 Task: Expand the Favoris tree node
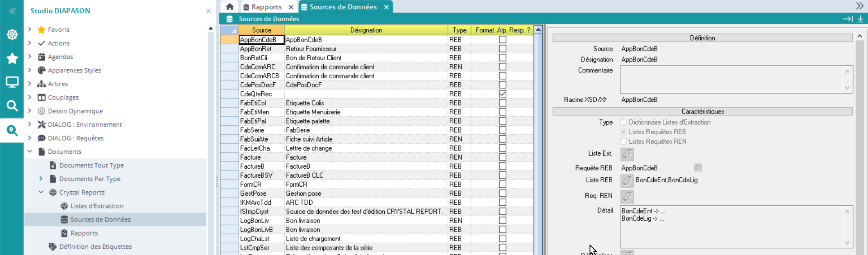click(30, 29)
